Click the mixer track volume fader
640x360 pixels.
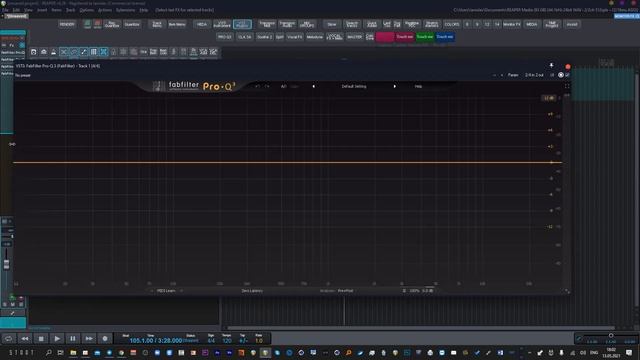7,264
